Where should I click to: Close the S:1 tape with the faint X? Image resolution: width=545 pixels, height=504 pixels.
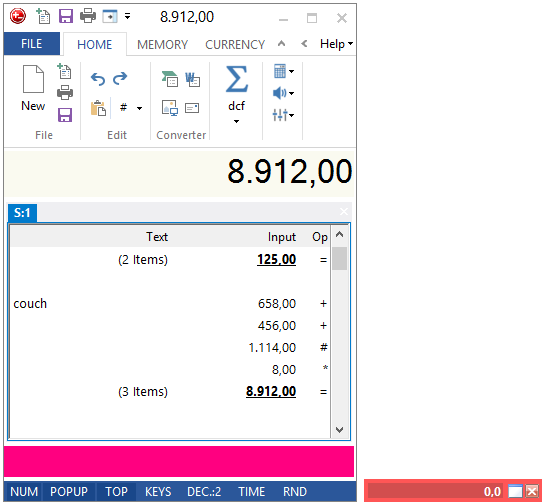click(344, 212)
